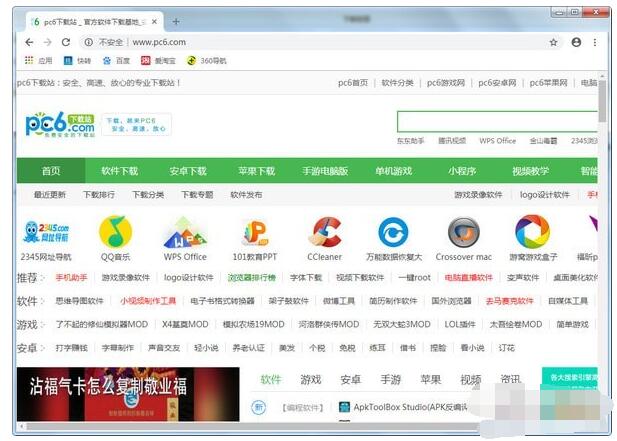Open the 小程序 navigation menu

pyautogui.click(x=462, y=171)
